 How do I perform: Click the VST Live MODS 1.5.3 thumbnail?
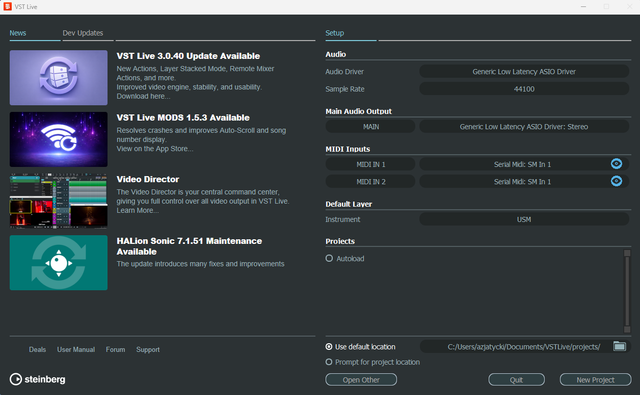pos(59,139)
